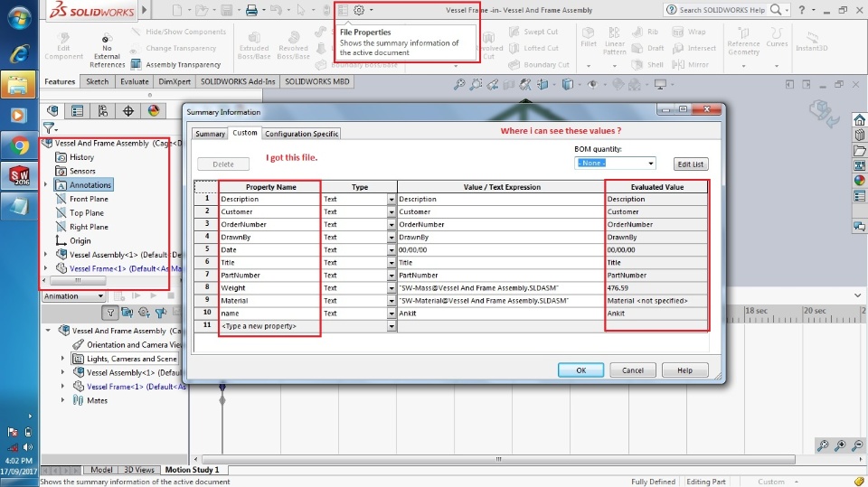Image resolution: width=868 pixels, height=487 pixels.
Task: Click View Settings monitor icon
Action: 660,85
